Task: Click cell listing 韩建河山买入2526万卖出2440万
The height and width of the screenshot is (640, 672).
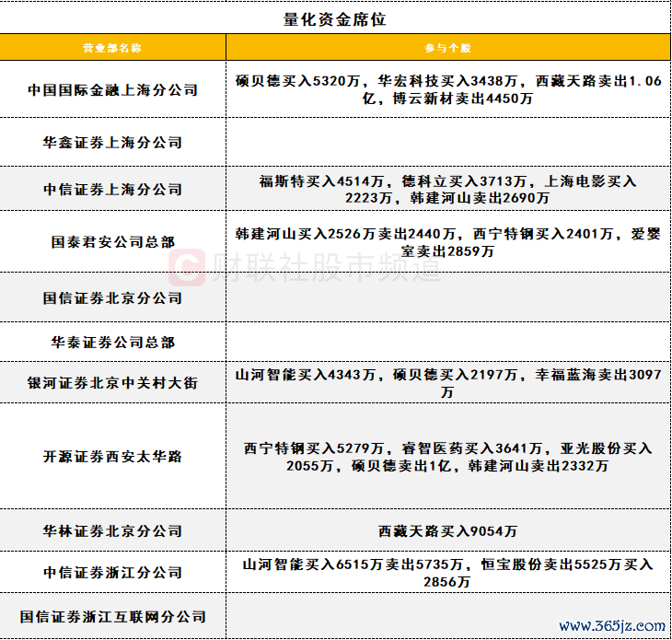Action: [448, 242]
